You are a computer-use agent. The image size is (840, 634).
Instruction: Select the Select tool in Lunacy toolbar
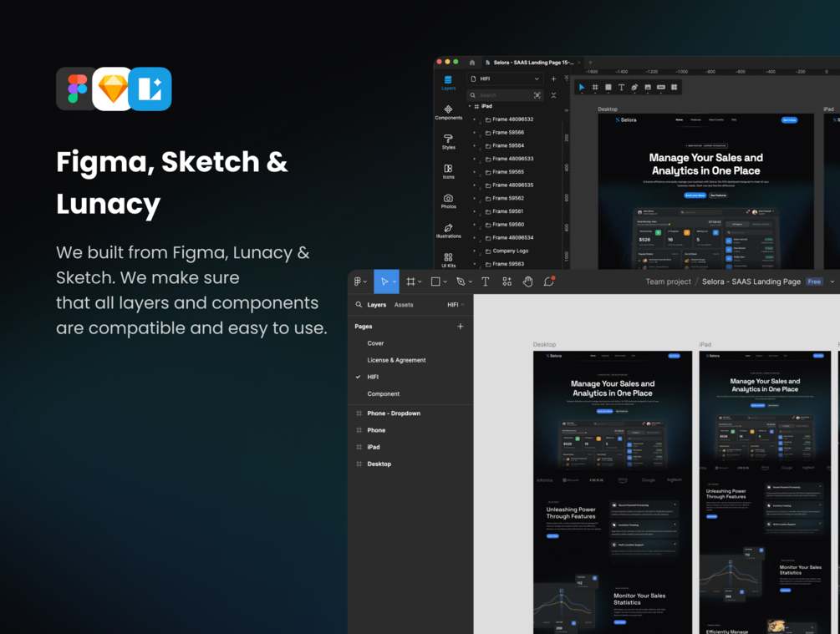pyautogui.click(x=582, y=87)
